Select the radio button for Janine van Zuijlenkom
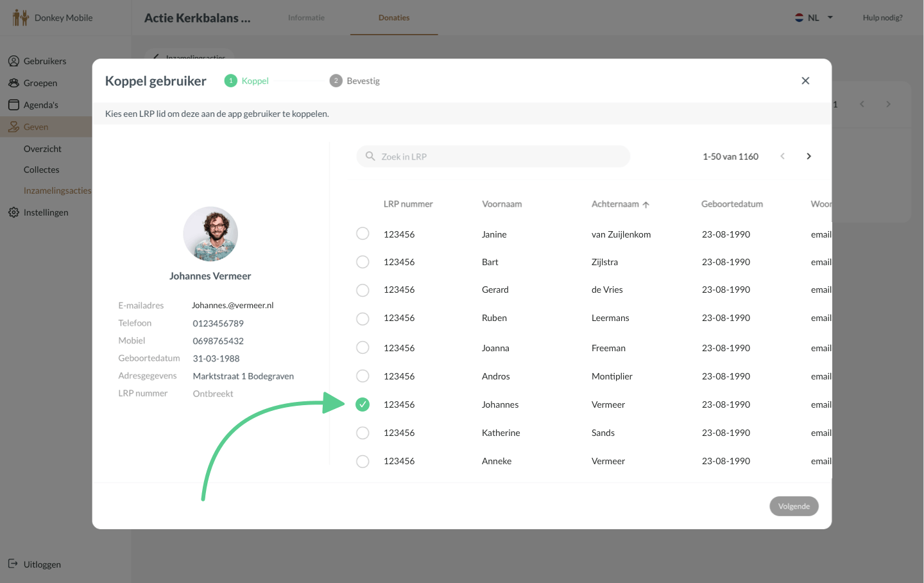The width and height of the screenshot is (924, 583). 363,234
